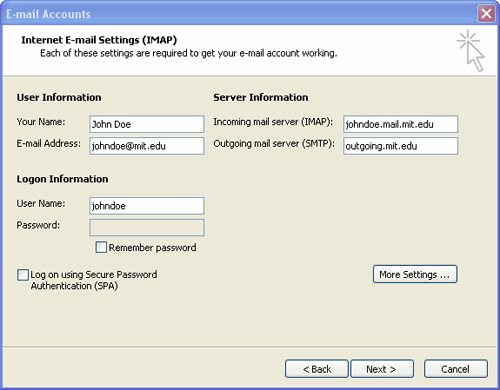Go to previous step with Back button

[317, 369]
